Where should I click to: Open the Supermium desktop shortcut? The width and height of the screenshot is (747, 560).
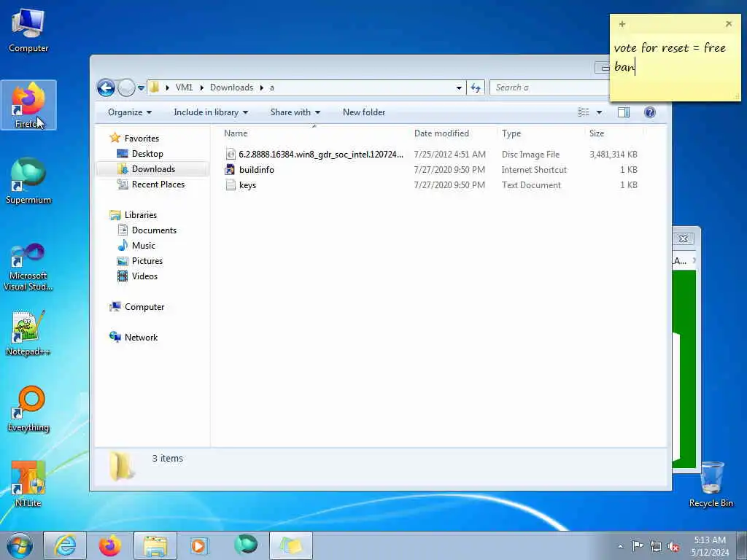[x=28, y=181]
